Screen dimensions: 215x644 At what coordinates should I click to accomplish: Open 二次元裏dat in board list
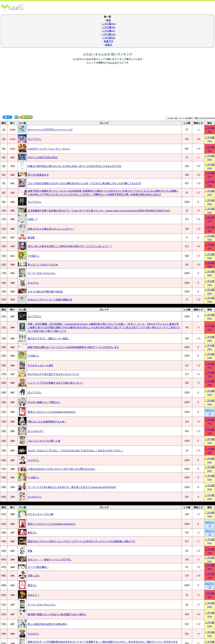(109, 38)
